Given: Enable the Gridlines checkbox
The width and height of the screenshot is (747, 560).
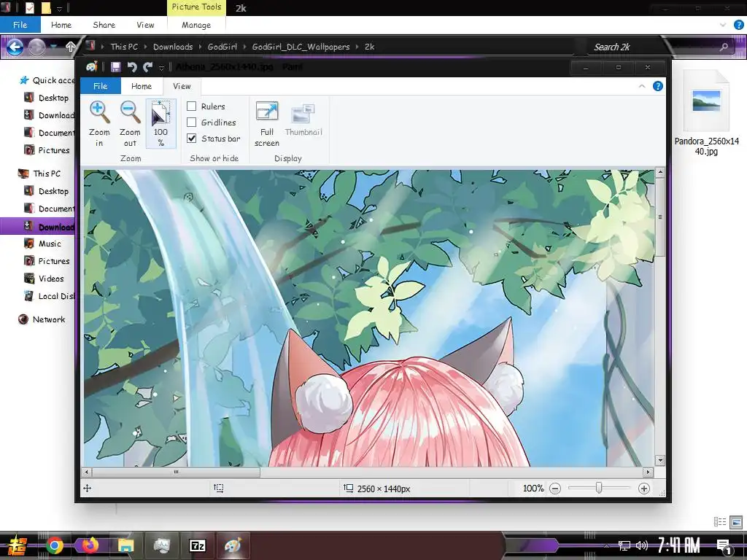Looking at the screenshot, I should 192,122.
